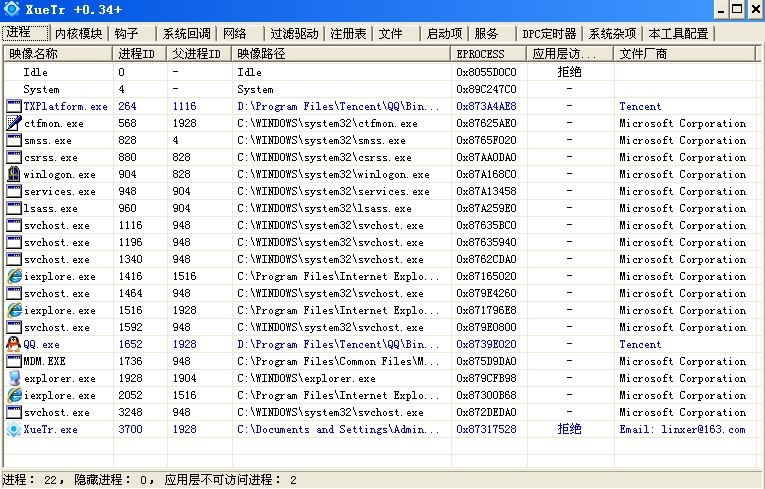Image resolution: width=765 pixels, height=489 pixels.
Task: Click the services.exe window icon
Action: click(14, 191)
